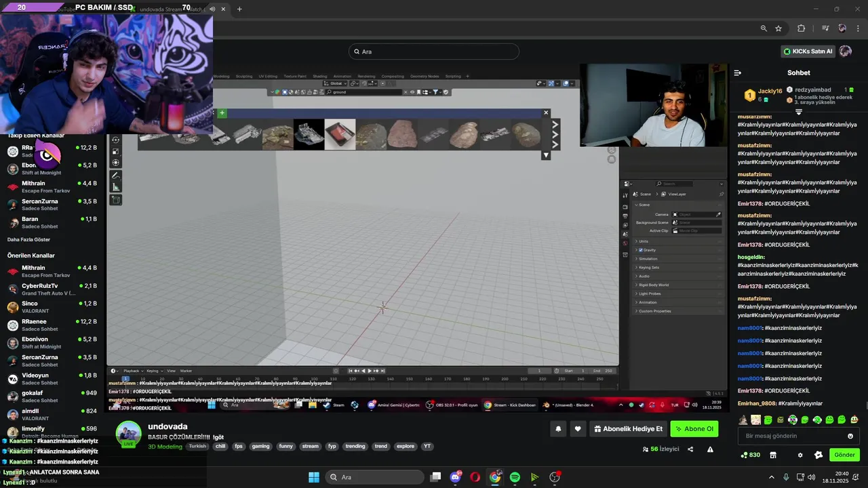868x488 pixels.
Task: Select the red tray asset thumbnail
Action: 340,134
